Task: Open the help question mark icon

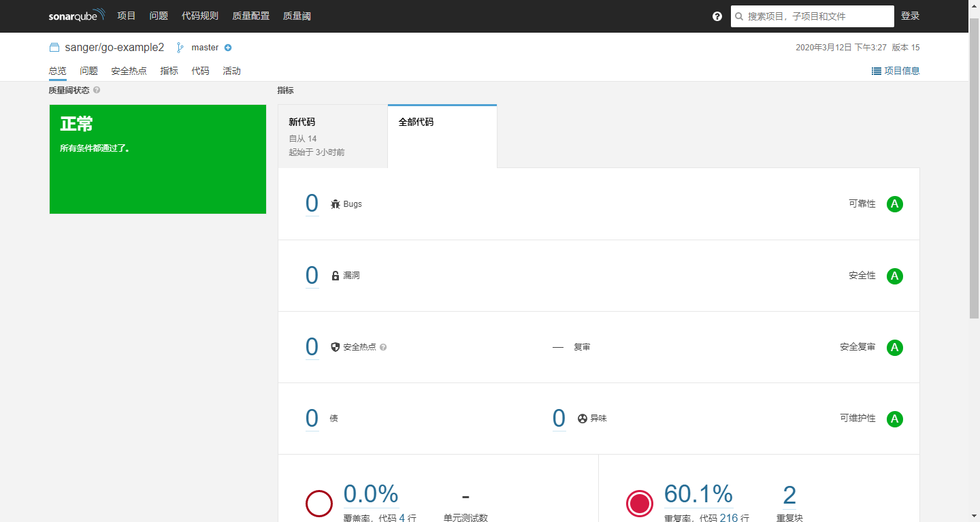Action: pyautogui.click(x=717, y=16)
